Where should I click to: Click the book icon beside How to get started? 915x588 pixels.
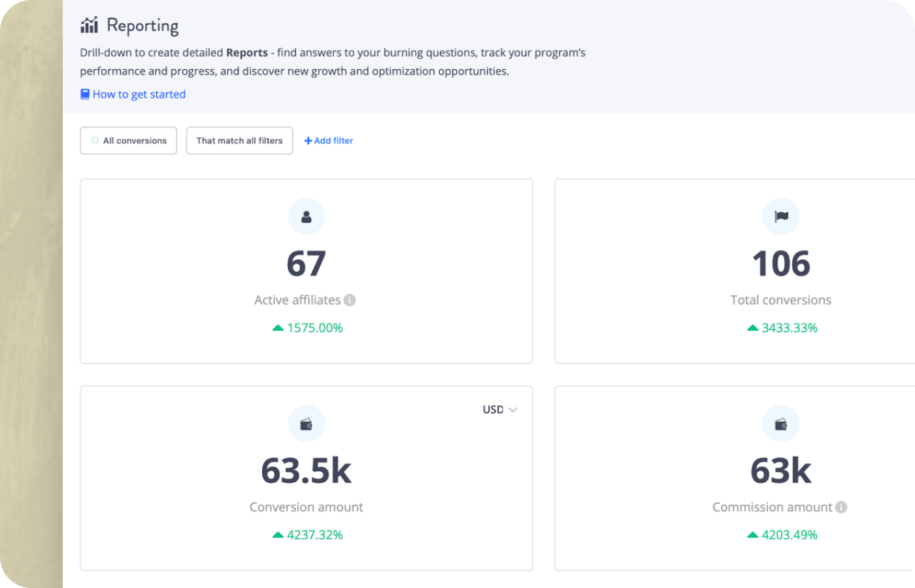(x=85, y=94)
